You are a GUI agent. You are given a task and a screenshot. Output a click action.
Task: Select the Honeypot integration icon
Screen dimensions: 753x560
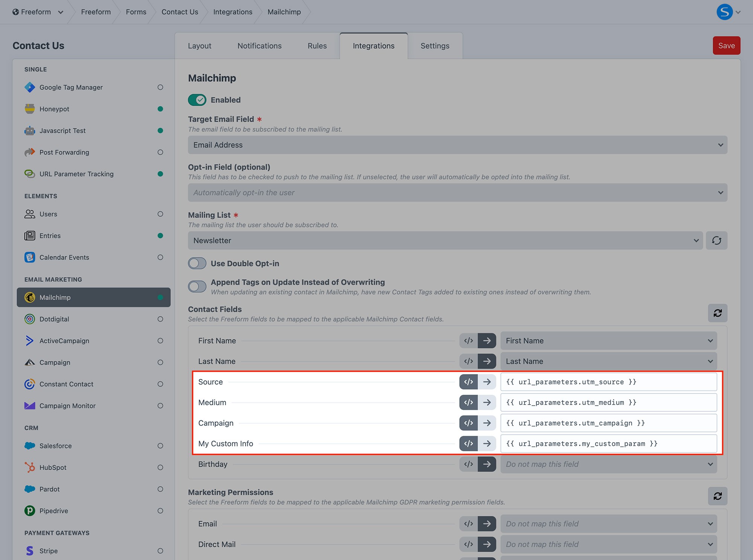pos(30,109)
